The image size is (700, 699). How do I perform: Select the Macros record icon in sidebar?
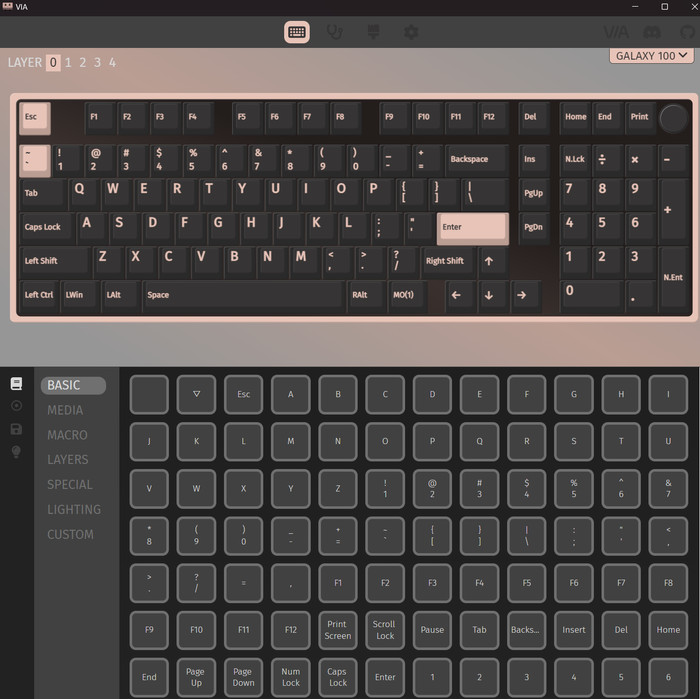pos(17,406)
